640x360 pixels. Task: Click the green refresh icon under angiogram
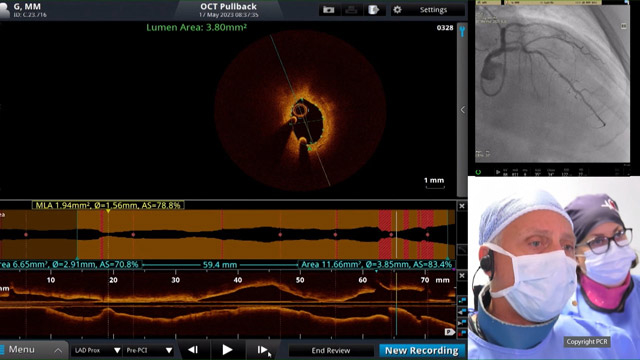pyautogui.click(x=478, y=172)
